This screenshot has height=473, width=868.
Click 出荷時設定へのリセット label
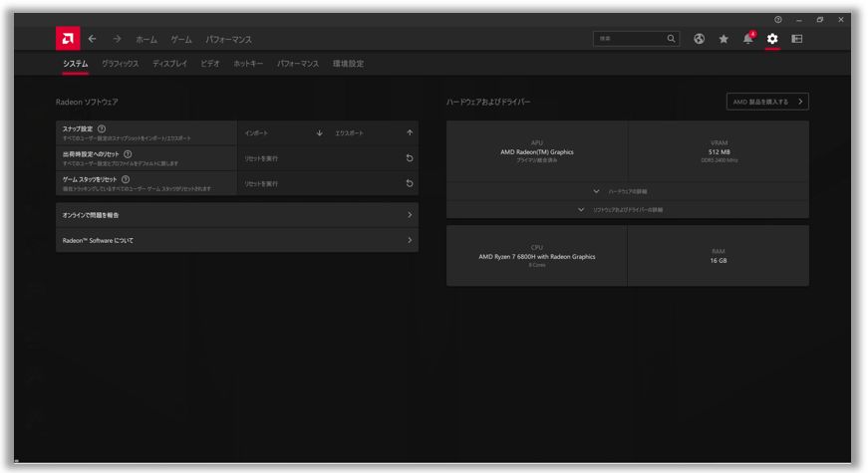point(91,153)
